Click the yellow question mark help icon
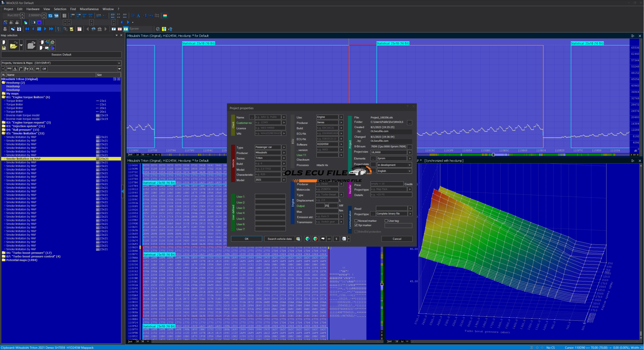The height and width of the screenshot is (350, 644). click(164, 29)
